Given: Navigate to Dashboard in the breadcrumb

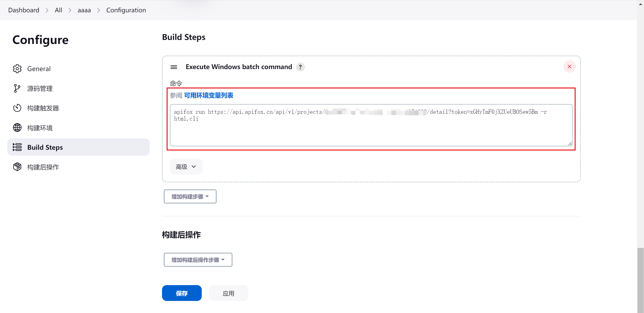Looking at the screenshot, I should pyautogui.click(x=24, y=10).
